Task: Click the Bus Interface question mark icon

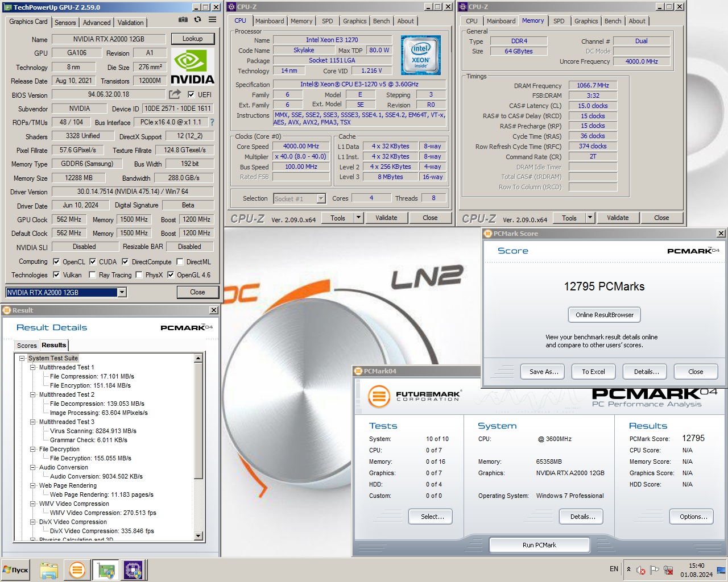Action: tap(212, 122)
